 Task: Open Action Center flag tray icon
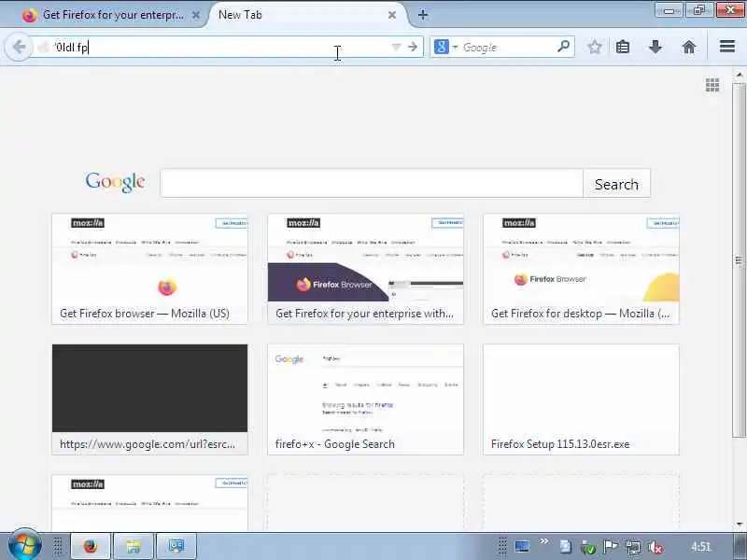611,547
